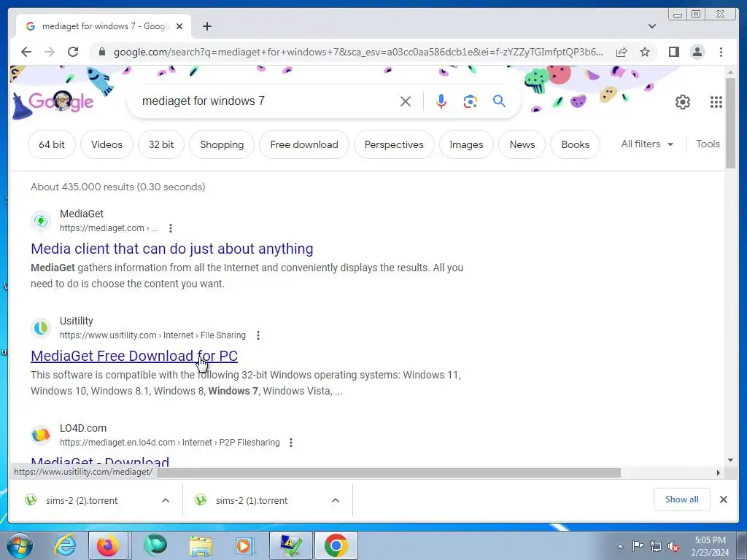Screen dimensions: 747x560
Task: Open Windows Media Player from taskbar
Action: (245, 545)
